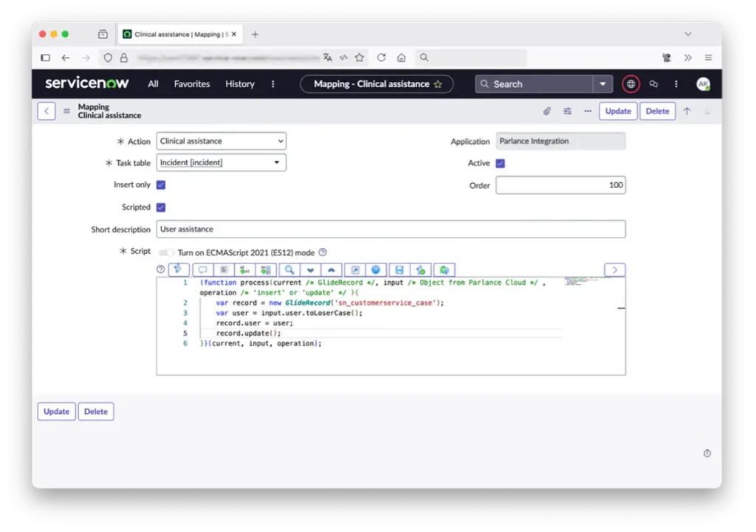Toggle the Active checkbox
The height and width of the screenshot is (532, 756).
click(x=501, y=163)
